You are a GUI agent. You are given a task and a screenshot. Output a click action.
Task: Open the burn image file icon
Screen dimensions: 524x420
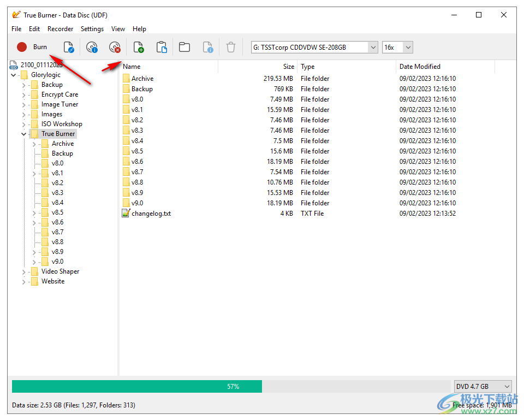(69, 47)
